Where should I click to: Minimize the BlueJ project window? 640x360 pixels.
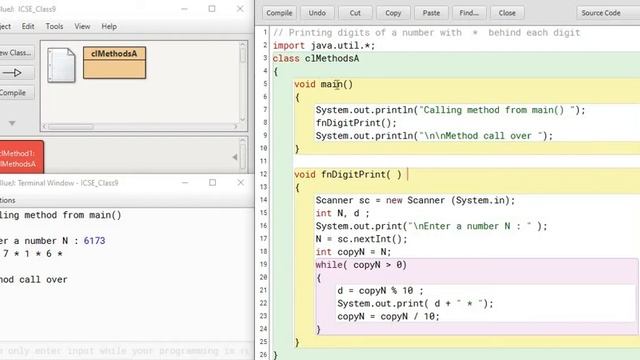coord(184,9)
